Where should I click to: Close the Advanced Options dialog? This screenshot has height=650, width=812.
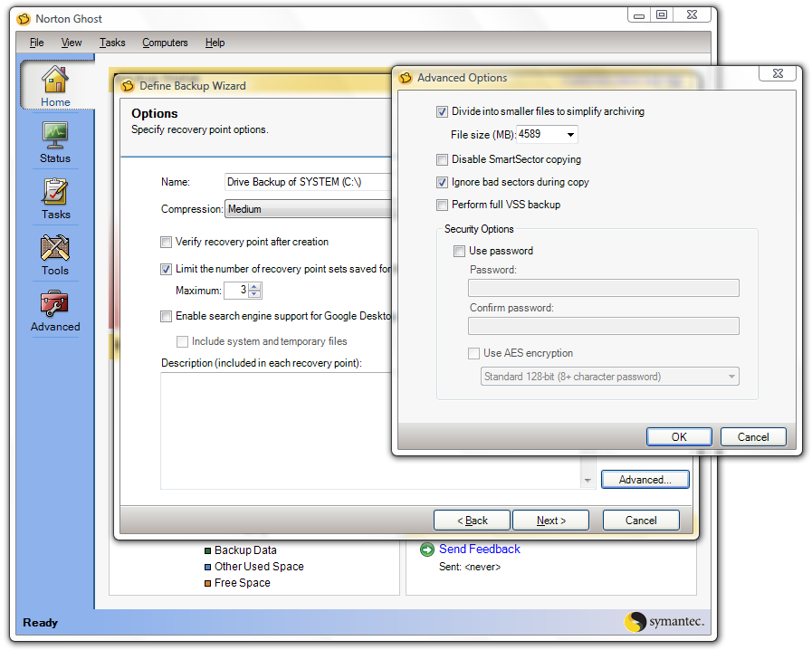[778, 73]
